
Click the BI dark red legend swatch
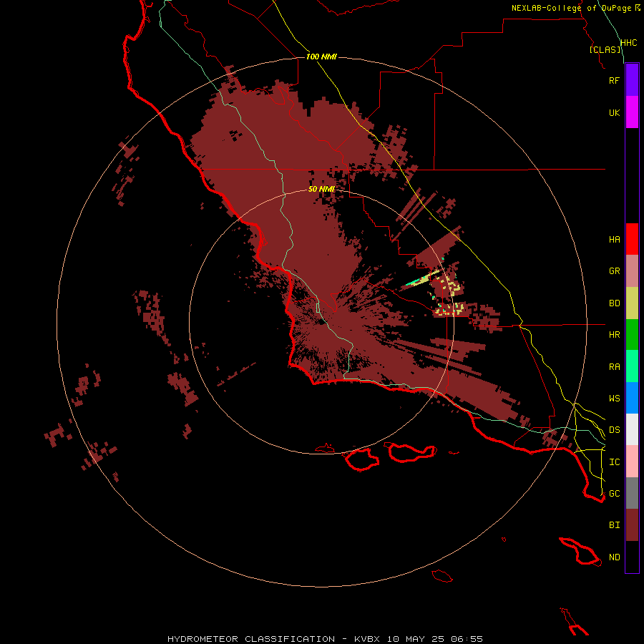point(632,525)
